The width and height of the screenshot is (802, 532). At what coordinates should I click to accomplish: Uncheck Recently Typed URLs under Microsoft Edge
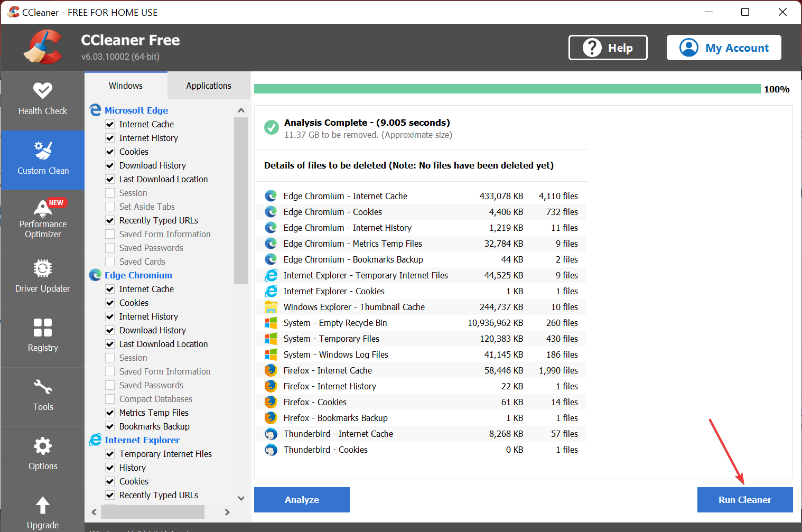[x=110, y=220]
